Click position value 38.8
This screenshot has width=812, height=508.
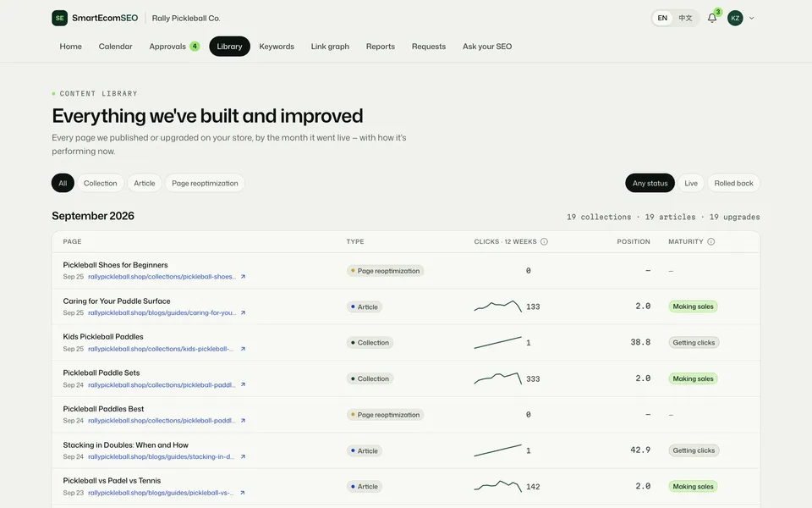640,342
